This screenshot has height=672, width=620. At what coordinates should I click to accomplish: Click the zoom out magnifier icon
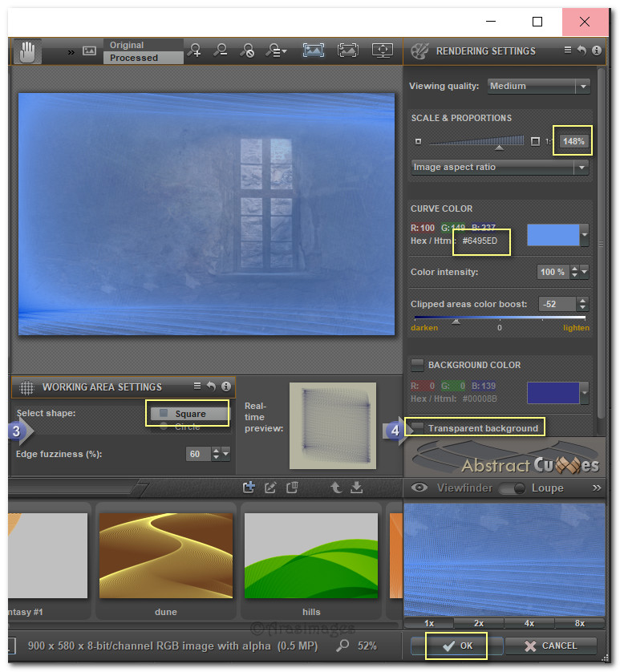(221, 51)
